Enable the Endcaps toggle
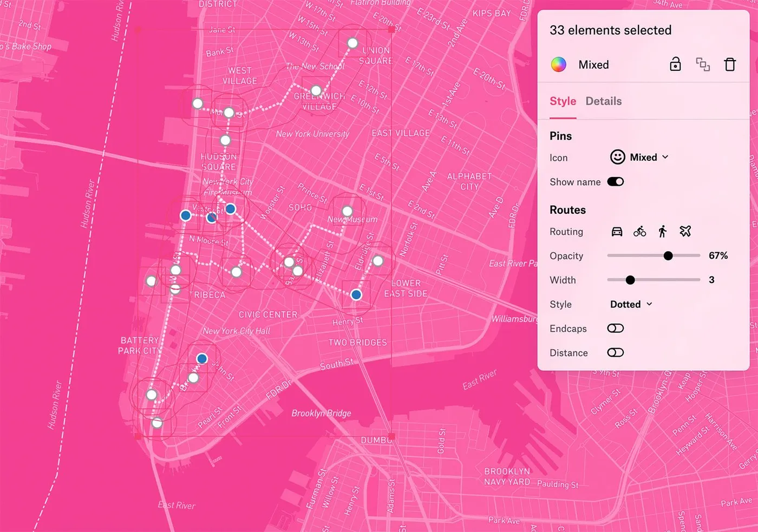Screen dimensions: 758x532 (616, 329)
